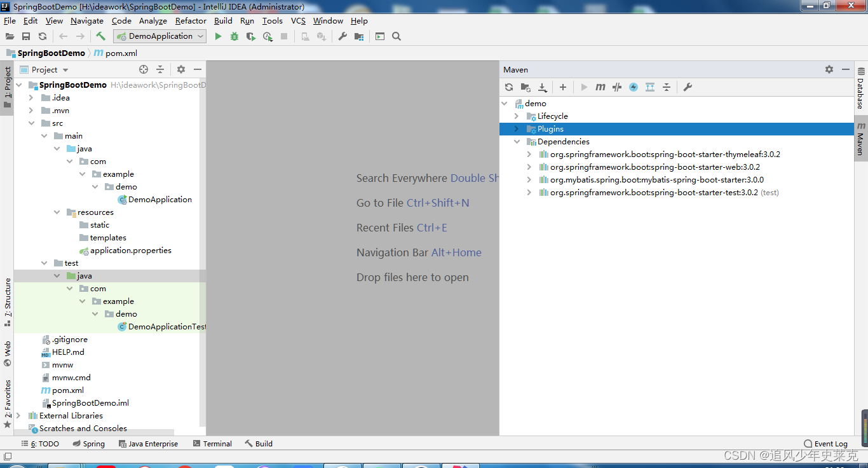Image resolution: width=868 pixels, height=468 pixels.
Task: Select application.properties in the tree
Action: point(131,251)
